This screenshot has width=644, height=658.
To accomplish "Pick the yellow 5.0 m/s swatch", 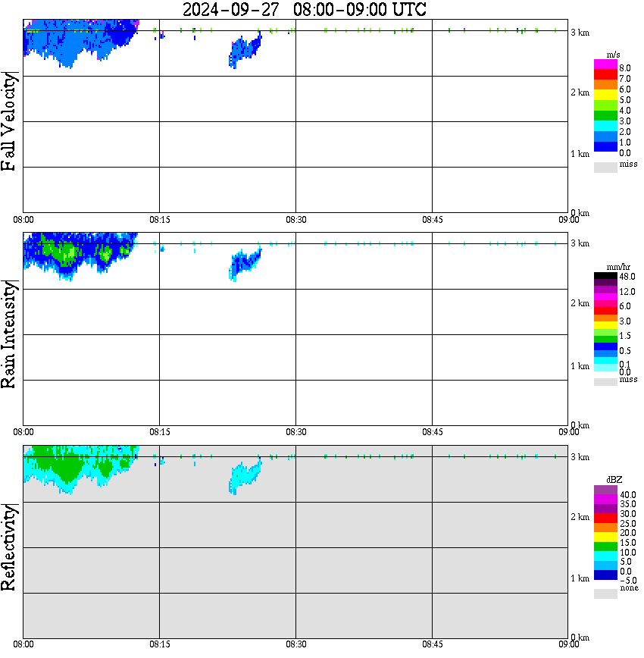I will pyautogui.click(x=605, y=95).
